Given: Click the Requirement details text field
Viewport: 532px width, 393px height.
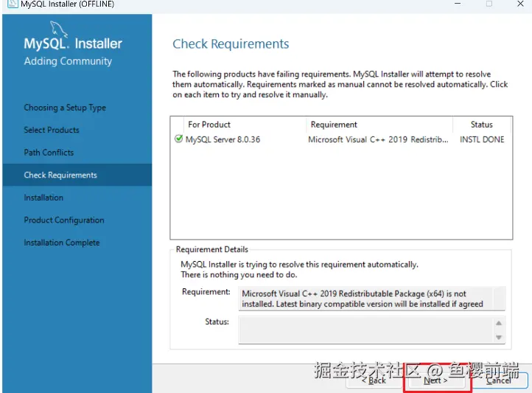Looking at the screenshot, I should tap(371, 299).
